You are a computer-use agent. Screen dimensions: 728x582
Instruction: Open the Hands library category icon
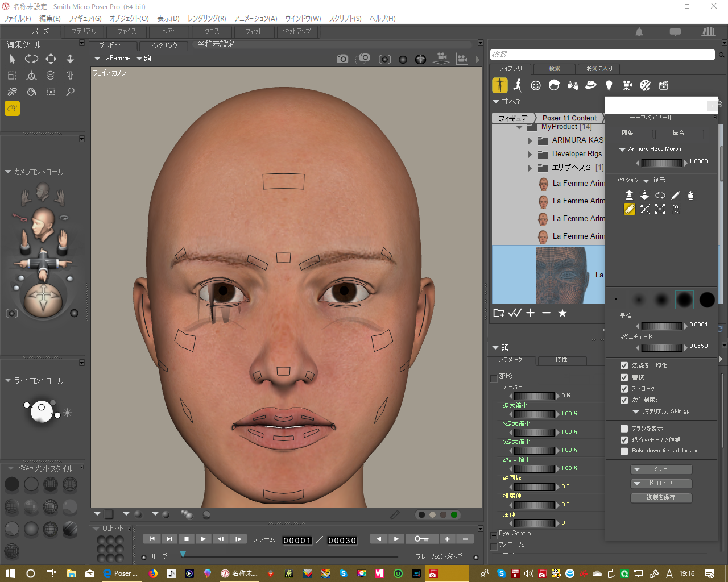572,85
